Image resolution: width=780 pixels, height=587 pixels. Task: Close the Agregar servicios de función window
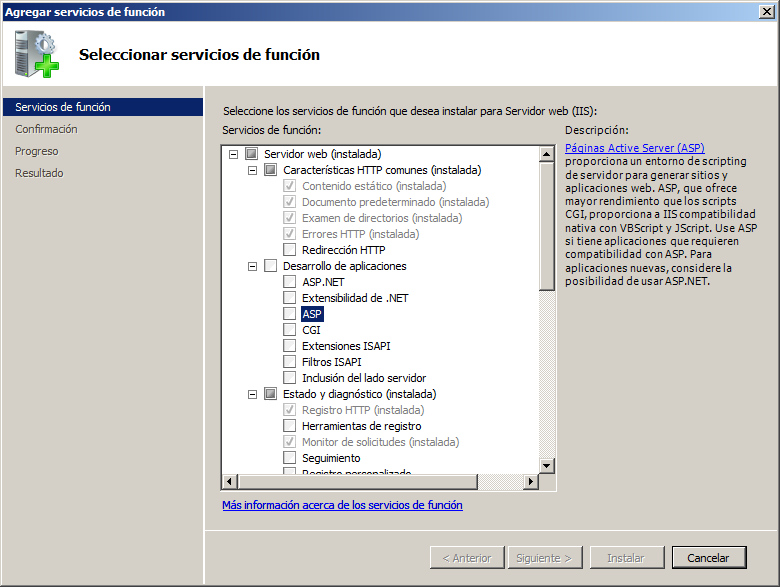coord(766,12)
